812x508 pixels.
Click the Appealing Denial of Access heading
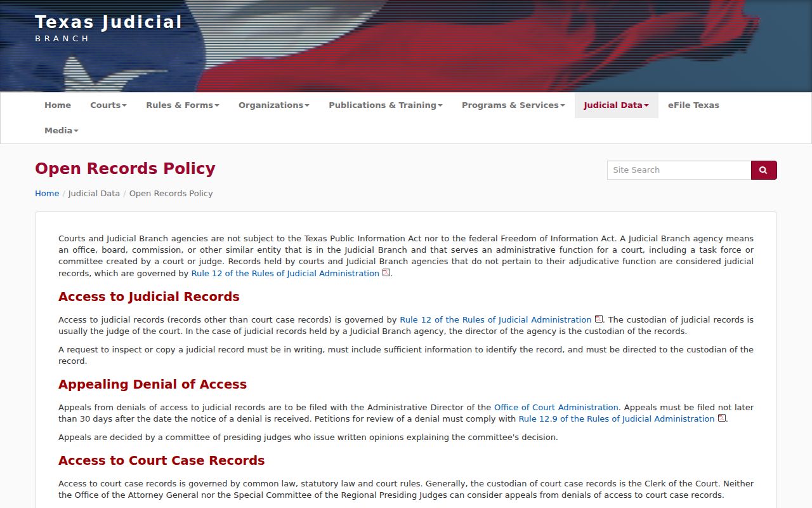152,384
